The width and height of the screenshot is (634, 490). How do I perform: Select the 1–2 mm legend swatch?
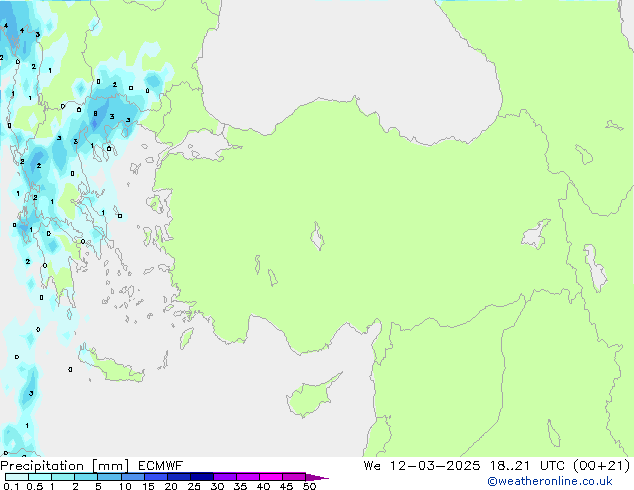[x=63, y=477]
